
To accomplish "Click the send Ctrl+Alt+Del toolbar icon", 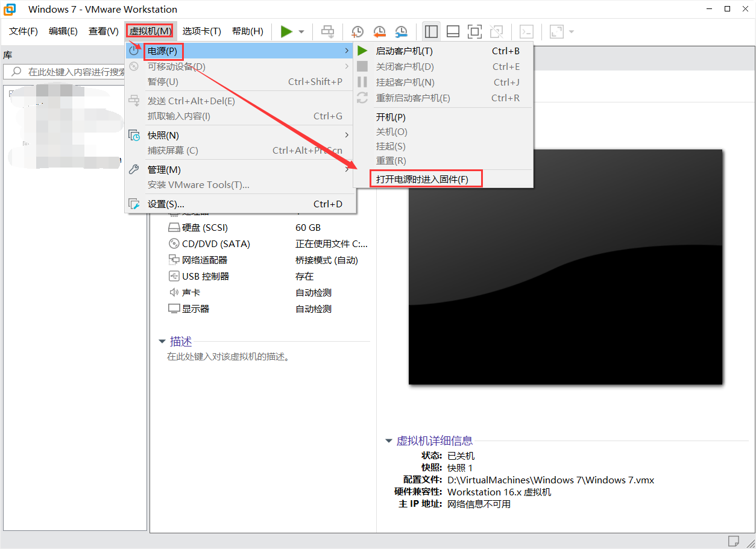I will pyautogui.click(x=327, y=31).
